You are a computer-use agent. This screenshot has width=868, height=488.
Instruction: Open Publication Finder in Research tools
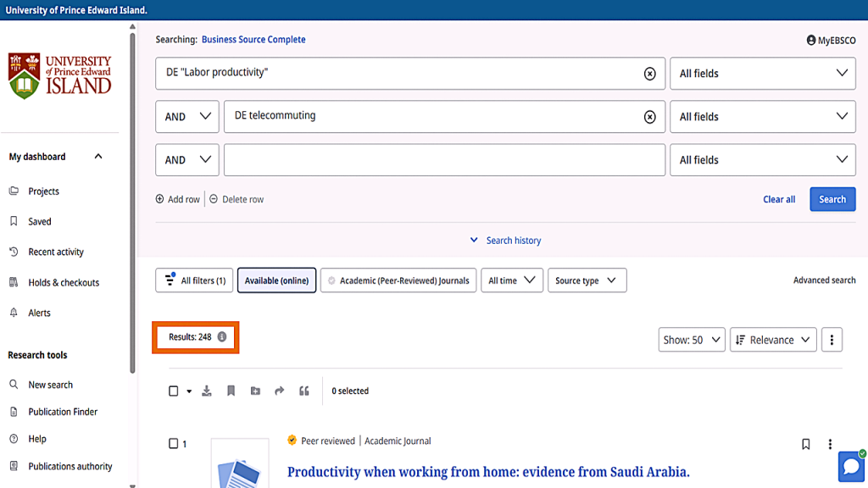63,412
